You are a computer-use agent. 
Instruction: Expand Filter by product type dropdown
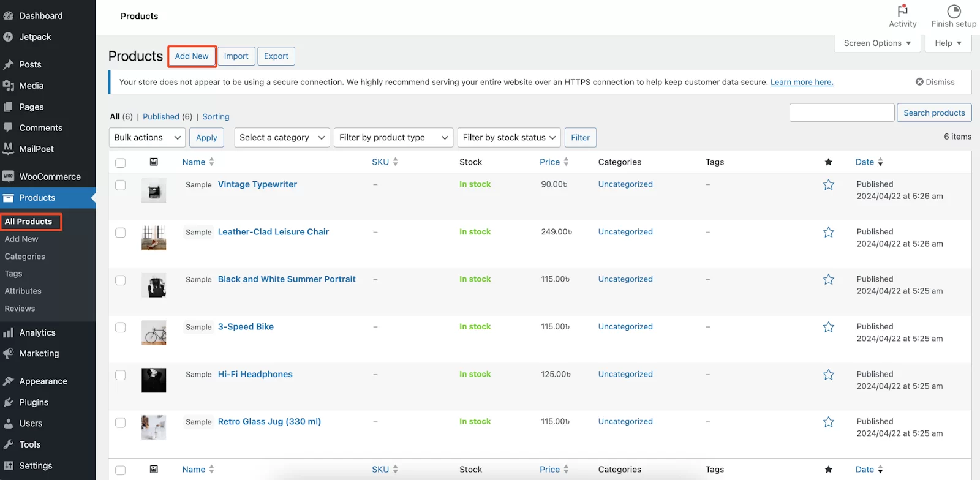click(x=394, y=137)
